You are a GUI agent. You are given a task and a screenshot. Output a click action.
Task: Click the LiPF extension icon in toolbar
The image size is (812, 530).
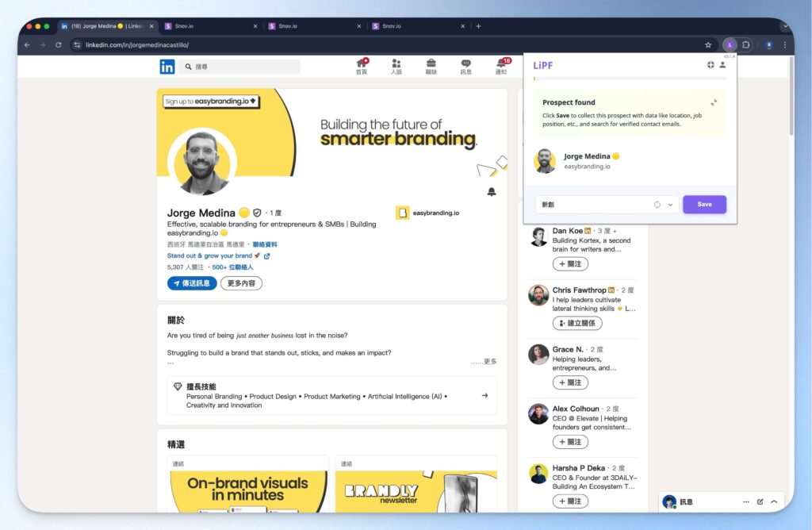(x=730, y=45)
